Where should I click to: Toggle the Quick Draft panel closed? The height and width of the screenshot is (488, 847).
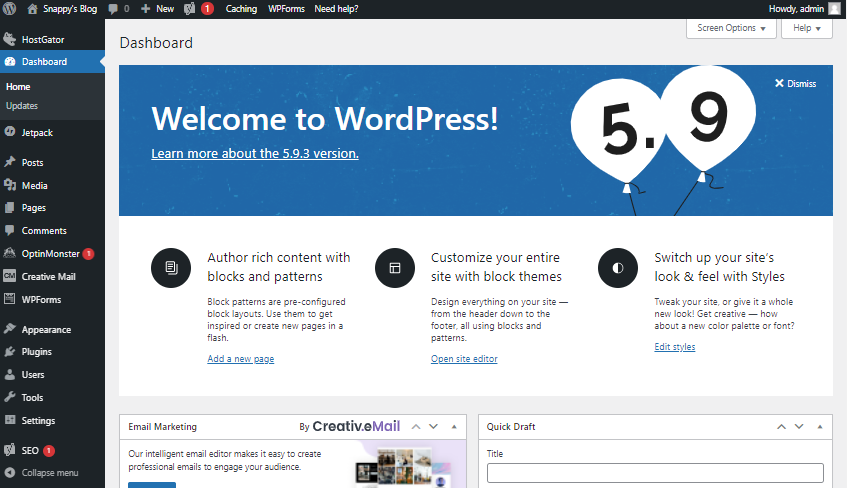click(x=818, y=426)
